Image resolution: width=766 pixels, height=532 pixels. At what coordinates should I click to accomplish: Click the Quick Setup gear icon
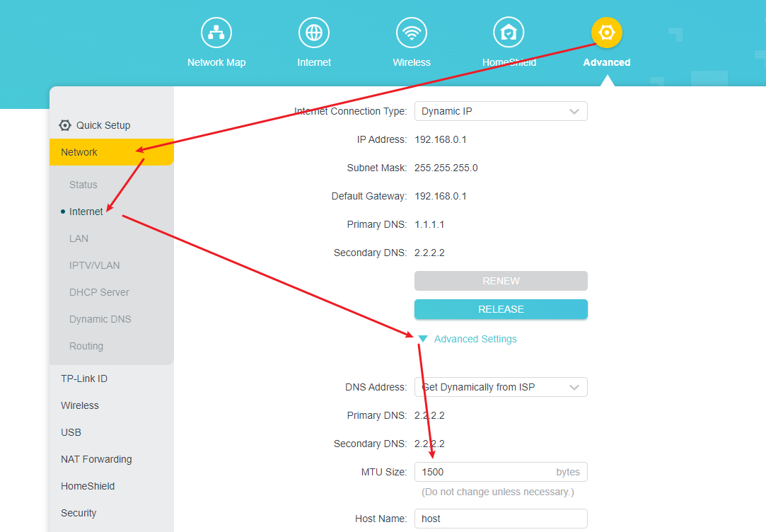click(x=65, y=125)
